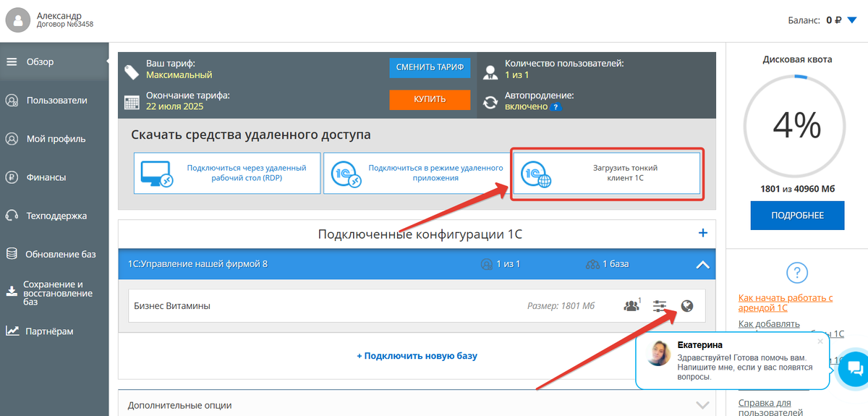This screenshot has height=416, width=868.
Task: Open the Партнёрам section
Action: click(54, 331)
